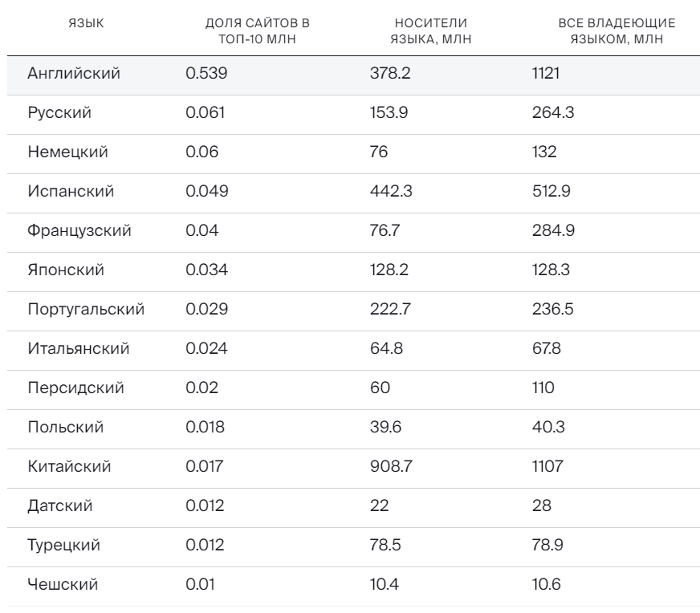The width and height of the screenshot is (700, 613).
Task: Click the ВСЕ ВЛАДЕЮЩИЕ ЯЗЫКОМ, МЛН header
Action: (x=617, y=30)
